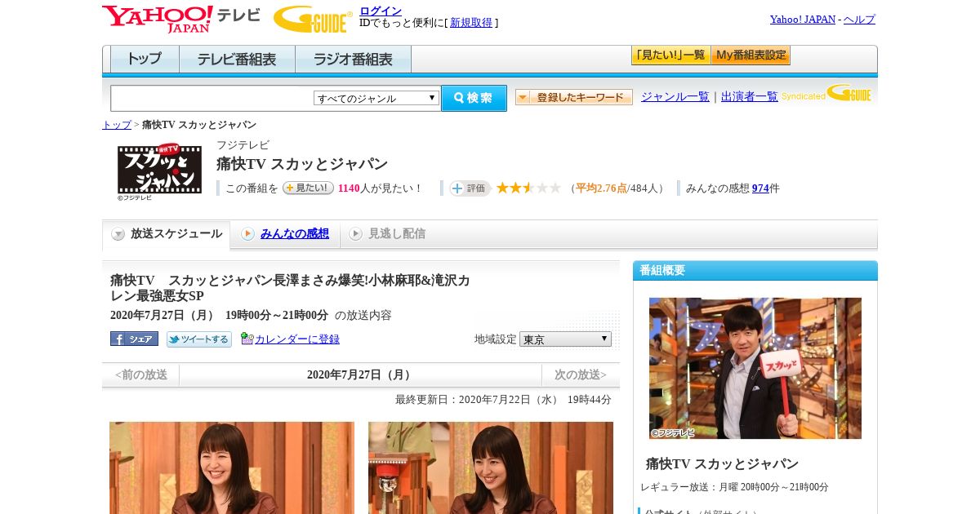Expand the 地域設定 東京 dropdown
This screenshot has height=514, width=980.
(565, 339)
